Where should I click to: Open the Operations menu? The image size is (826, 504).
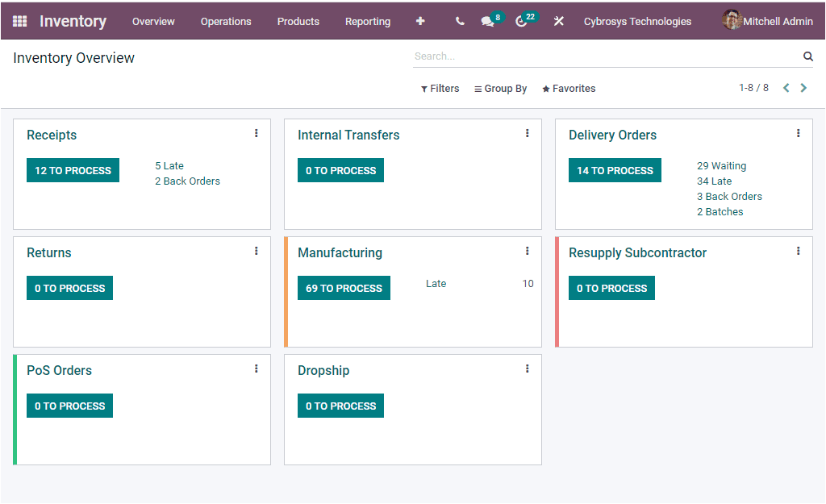(226, 22)
